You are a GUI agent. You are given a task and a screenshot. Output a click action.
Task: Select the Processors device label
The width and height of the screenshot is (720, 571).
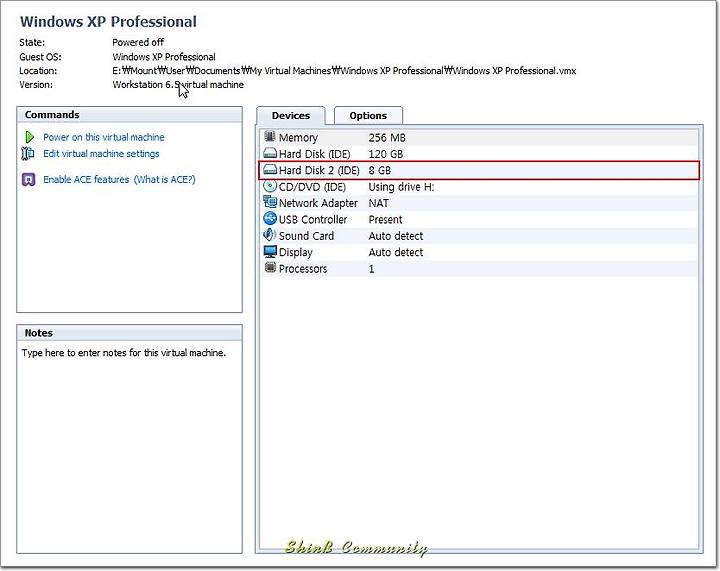click(303, 269)
